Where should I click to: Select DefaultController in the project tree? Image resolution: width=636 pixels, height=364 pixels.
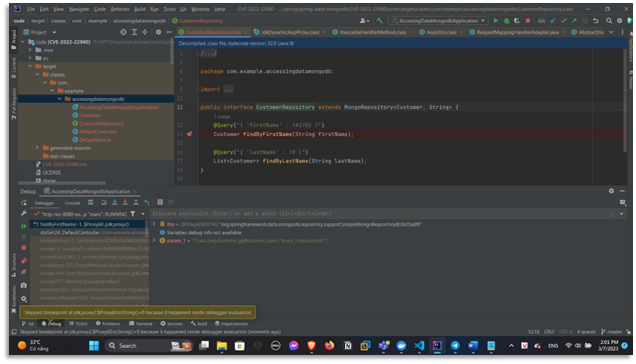click(x=98, y=131)
